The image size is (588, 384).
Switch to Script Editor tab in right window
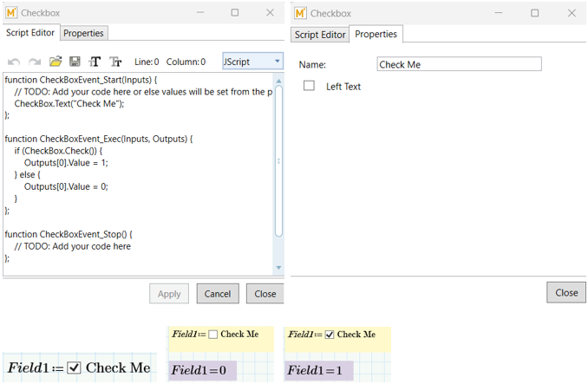click(319, 35)
